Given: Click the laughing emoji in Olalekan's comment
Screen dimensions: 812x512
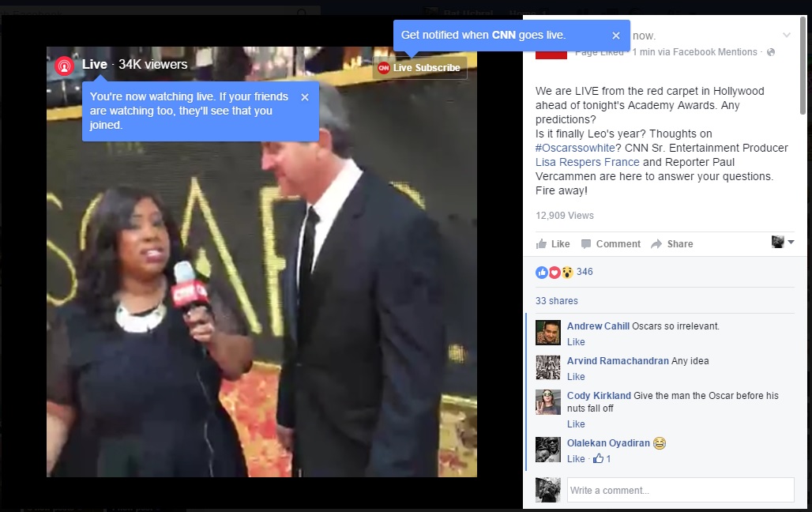Looking at the screenshot, I should coord(660,443).
